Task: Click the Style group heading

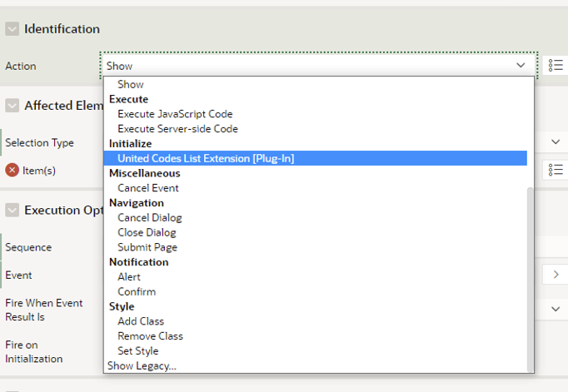Action: click(x=122, y=306)
